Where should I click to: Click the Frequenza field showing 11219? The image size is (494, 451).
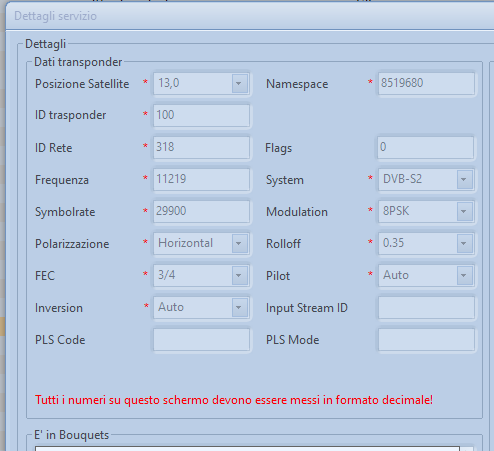click(201, 179)
